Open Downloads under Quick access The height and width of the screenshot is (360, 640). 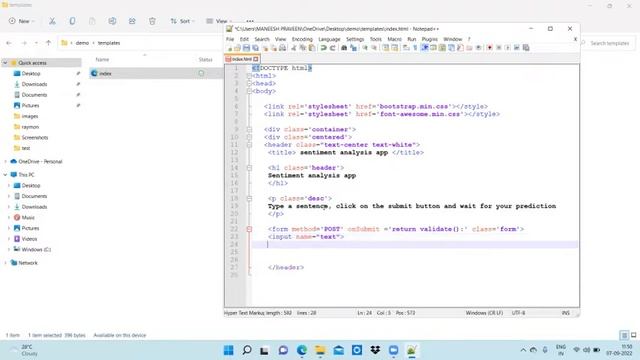click(34, 84)
